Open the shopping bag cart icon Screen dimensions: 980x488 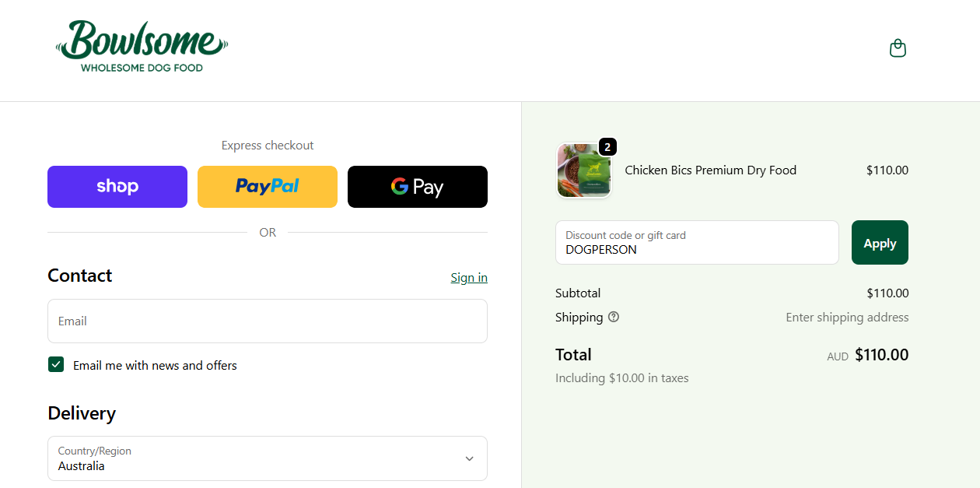point(898,48)
